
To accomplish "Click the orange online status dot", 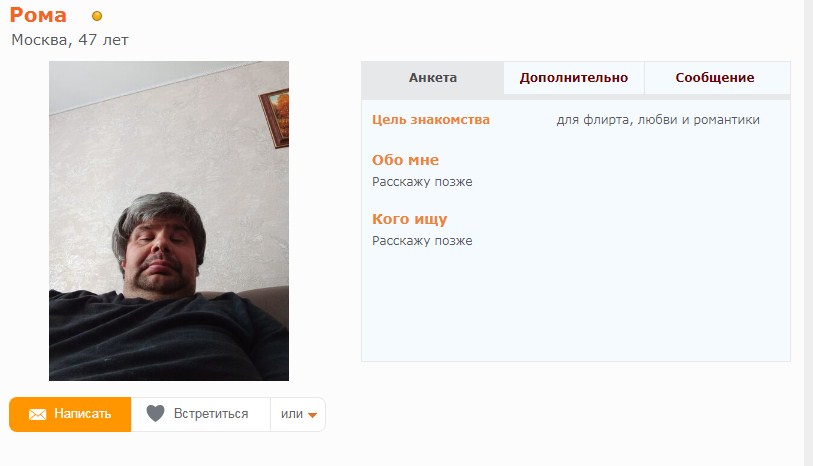I will [97, 16].
